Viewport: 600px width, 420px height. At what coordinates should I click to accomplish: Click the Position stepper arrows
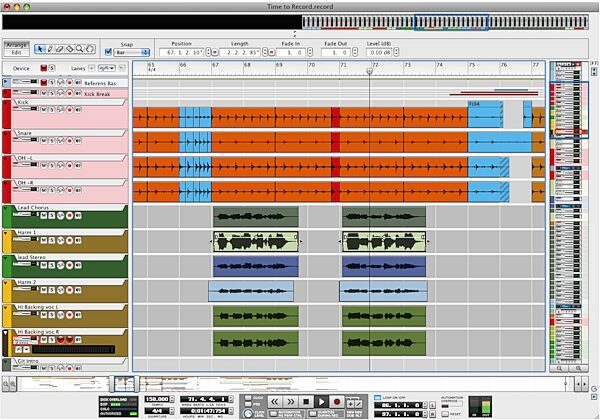(208, 52)
